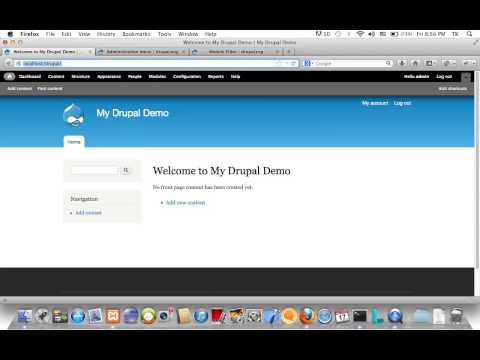480x360 pixels.
Task: Collapse the shortcut drawer toggle arrow
Action: tap(466, 77)
